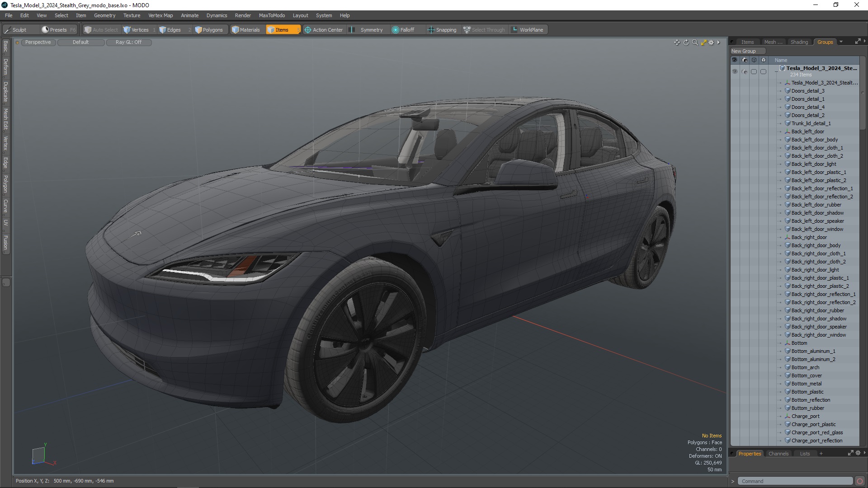Image resolution: width=868 pixels, height=488 pixels.
Task: Open the Channels tab
Action: tap(778, 454)
